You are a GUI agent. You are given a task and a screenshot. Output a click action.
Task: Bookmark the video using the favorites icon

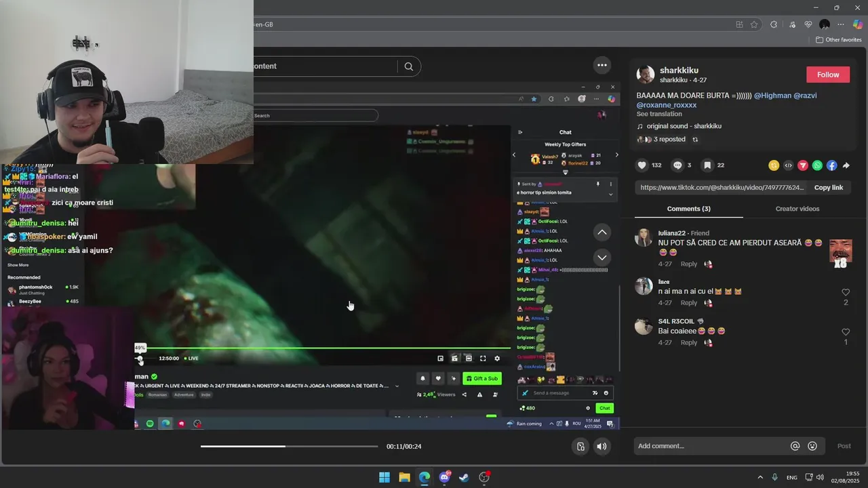tap(707, 165)
